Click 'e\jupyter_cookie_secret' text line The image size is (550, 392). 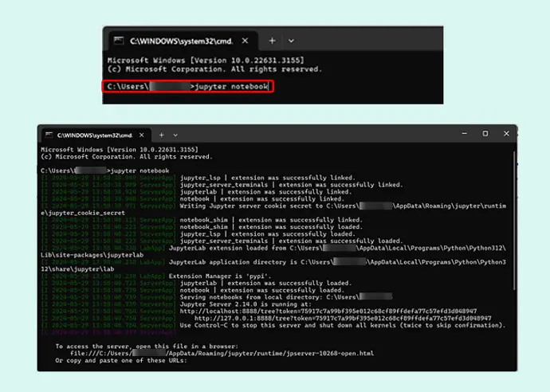tap(83, 213)
